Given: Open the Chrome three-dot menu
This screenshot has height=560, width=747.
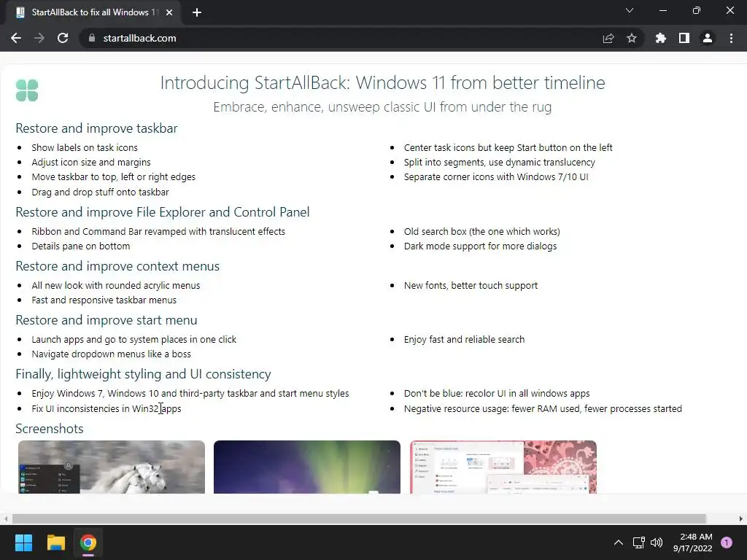Looking at the screenshot, I should (x=731, y=38).
